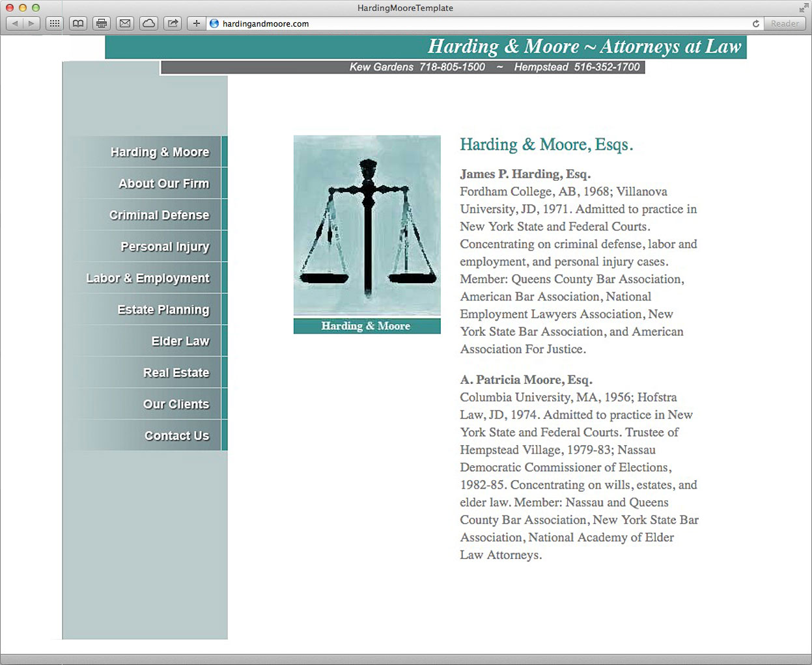
Task: Click the Reader button in address bar
Action: (x=785, y=23)
